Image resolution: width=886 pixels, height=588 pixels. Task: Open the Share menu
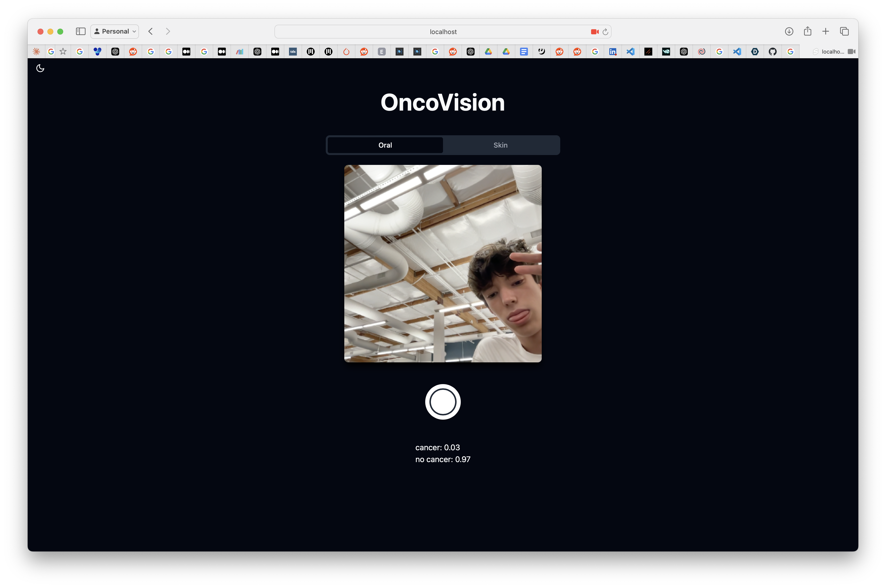[x=807, y=32]
